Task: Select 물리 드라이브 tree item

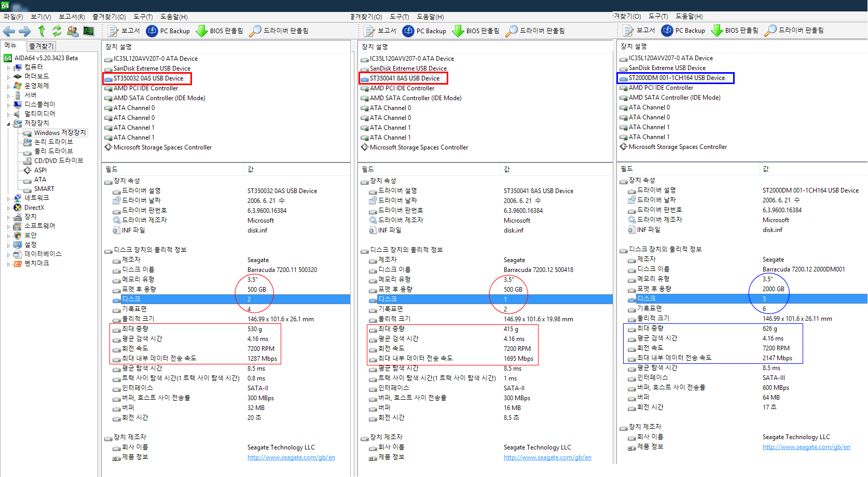Action: coord(53,151)
